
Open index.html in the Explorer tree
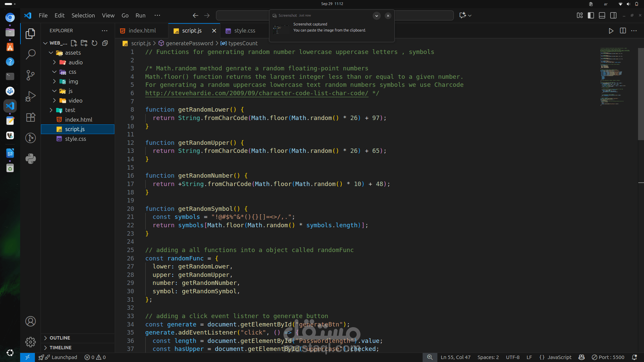78,120
